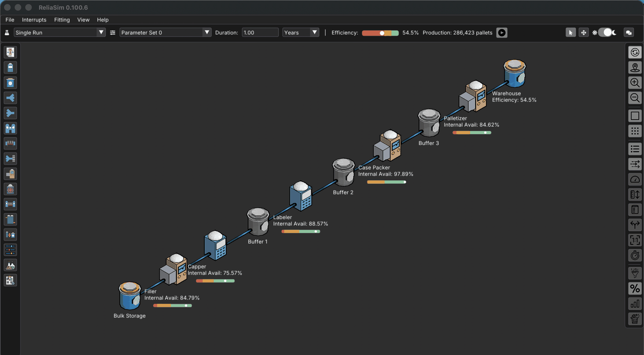The image size is (644, 355).
Task: Click the sliders icon in the left palette
Action: coord(10,250)
